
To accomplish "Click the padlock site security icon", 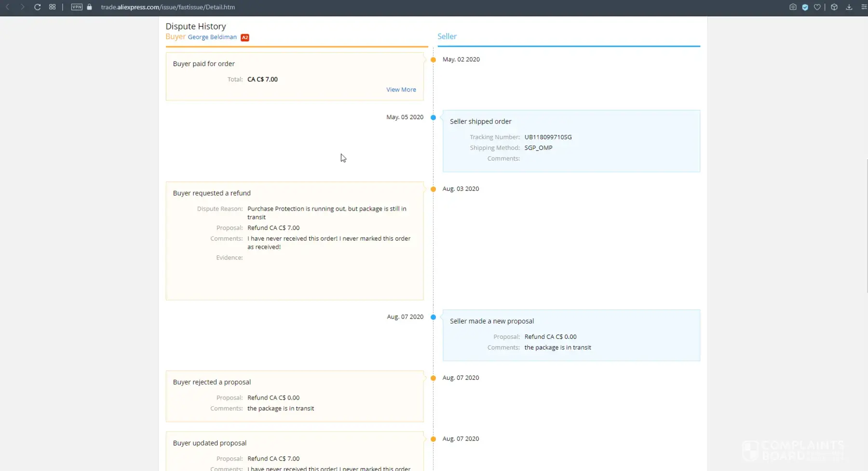I will [x=89, y=7].
